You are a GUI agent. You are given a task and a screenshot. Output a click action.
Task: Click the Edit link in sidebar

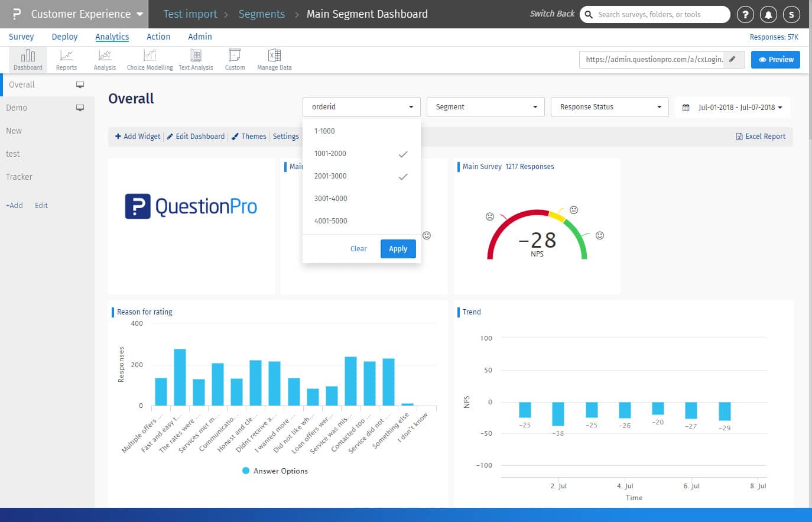pos(41,206)
